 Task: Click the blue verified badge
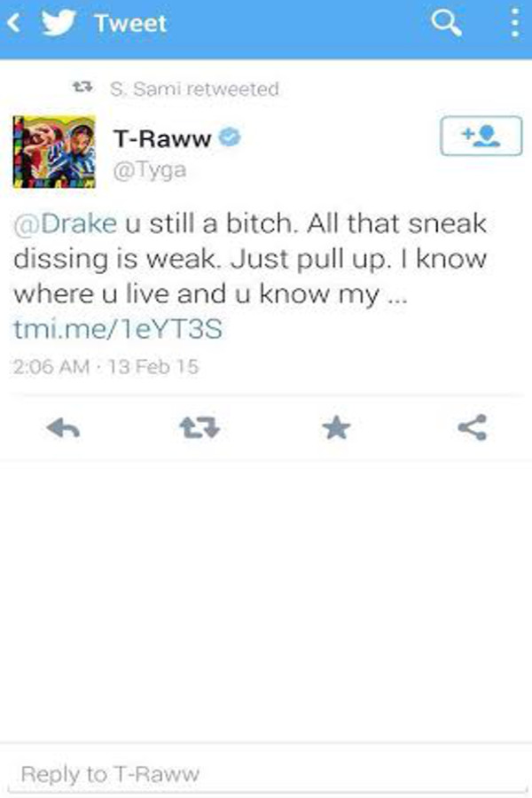coord(230,137)
